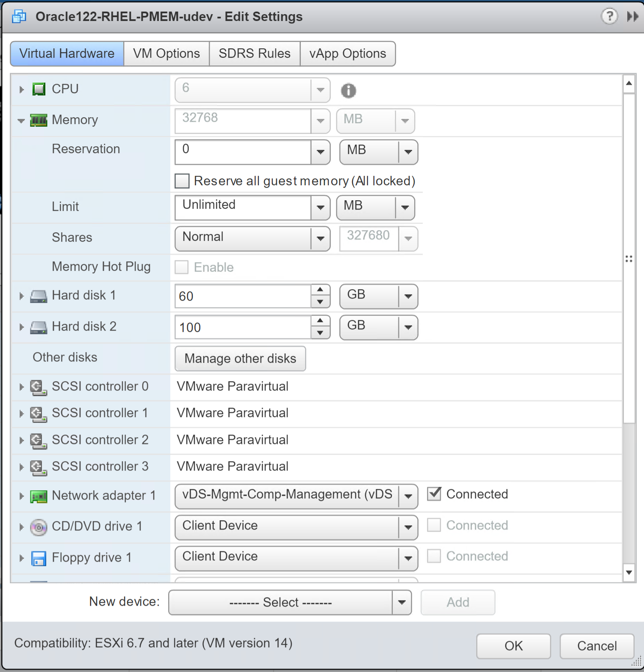
Task: Click the help question mark icon
Action: tap(609, 17)
